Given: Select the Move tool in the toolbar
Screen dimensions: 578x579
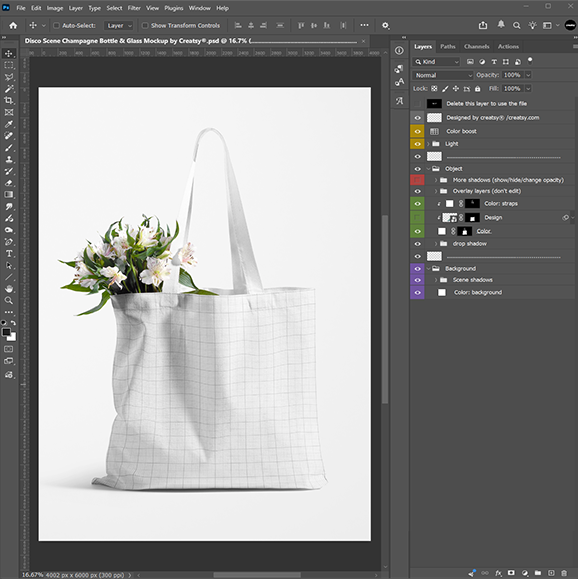Looking at the screenshot, I should 9,53.
